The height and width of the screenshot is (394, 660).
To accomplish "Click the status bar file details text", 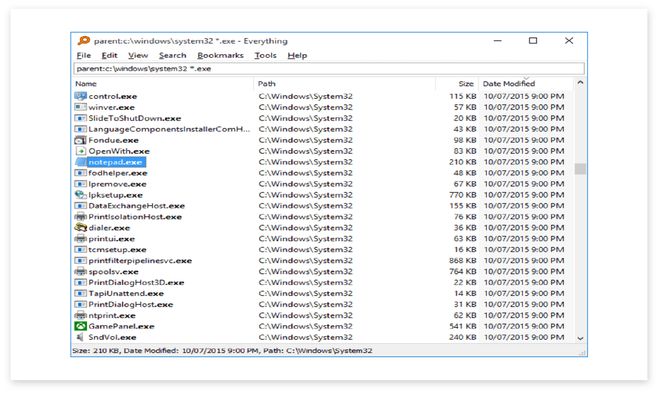I will pyautogui.click(x=222, y=350).
